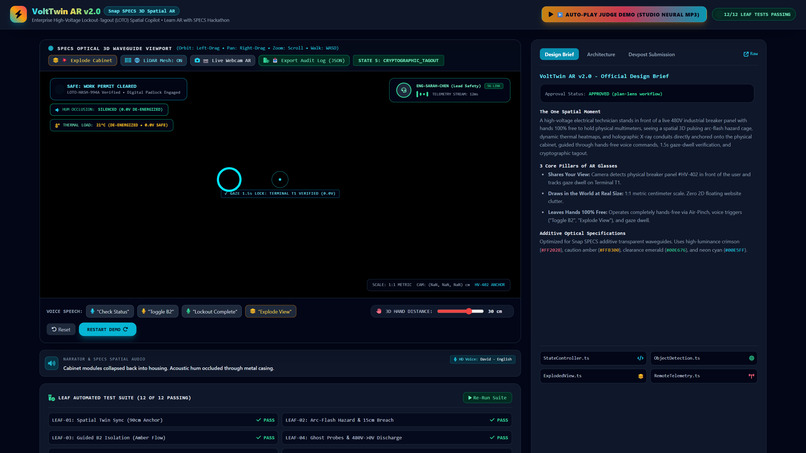Click the hand icon beside 3D Hand Distance

[379, 311]
